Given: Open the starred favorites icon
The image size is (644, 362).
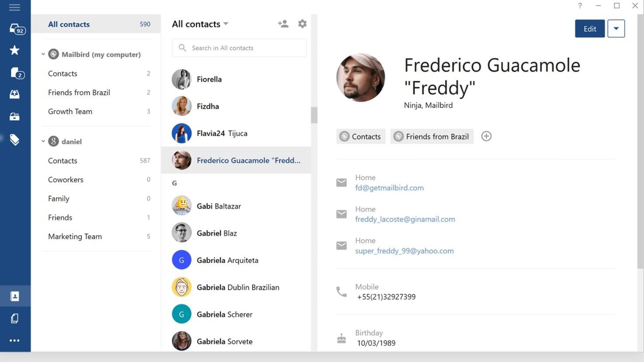Looking at the screenshot, I should (x=14, y=50).
